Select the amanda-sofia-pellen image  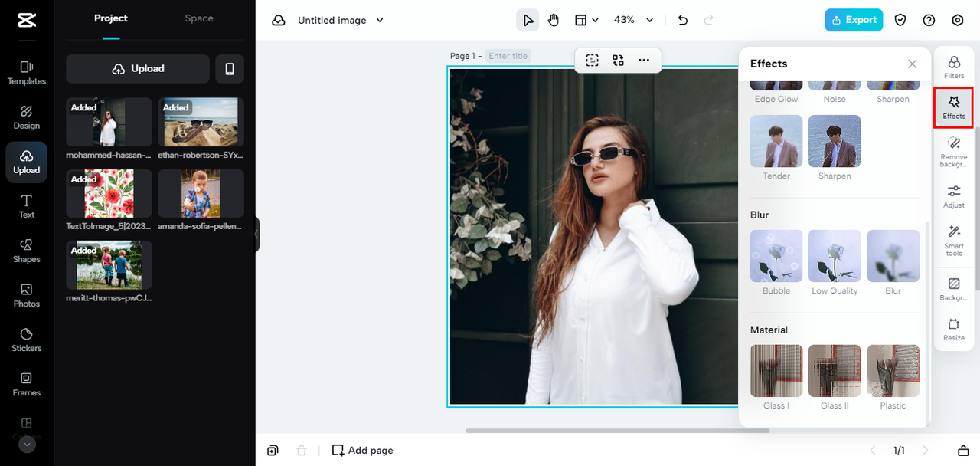coord(201,194)
